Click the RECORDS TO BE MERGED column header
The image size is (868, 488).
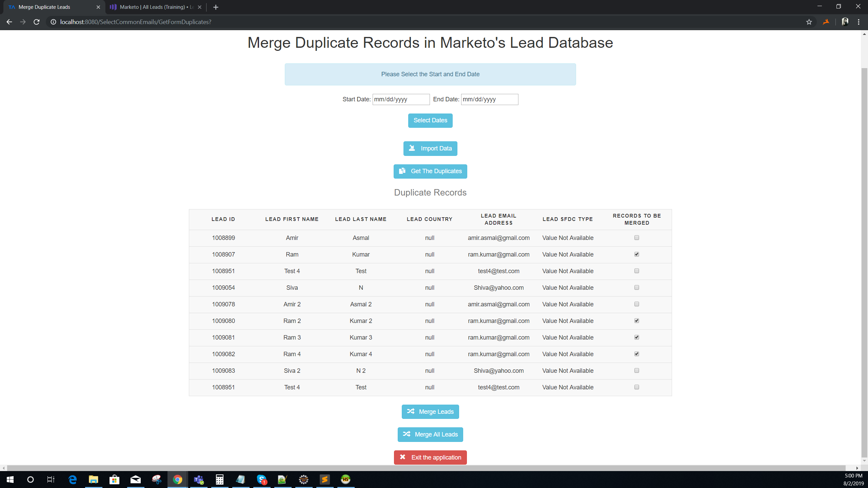[x=637, y=219]
